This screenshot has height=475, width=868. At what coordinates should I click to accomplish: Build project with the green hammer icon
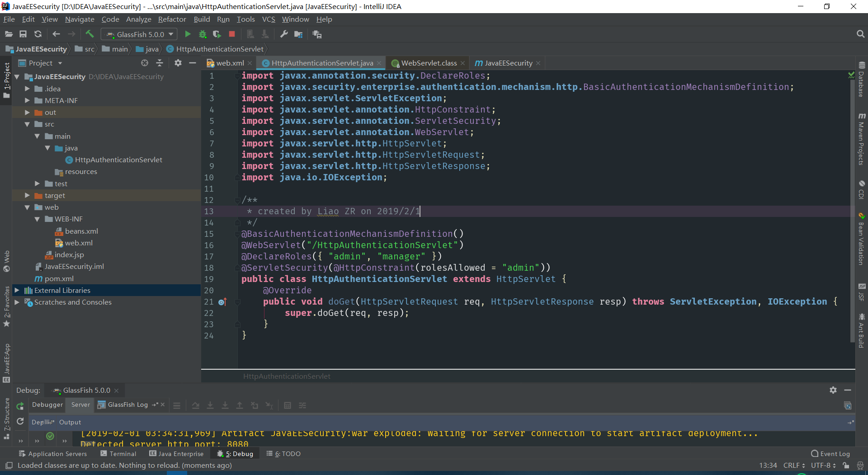pos(90,34)
